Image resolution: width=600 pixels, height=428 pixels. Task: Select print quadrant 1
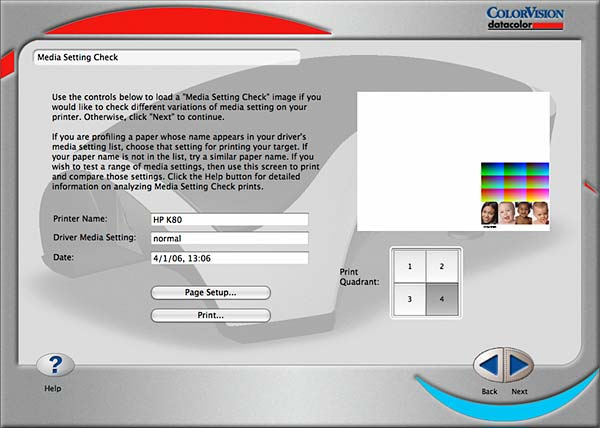tap(410, 267)
